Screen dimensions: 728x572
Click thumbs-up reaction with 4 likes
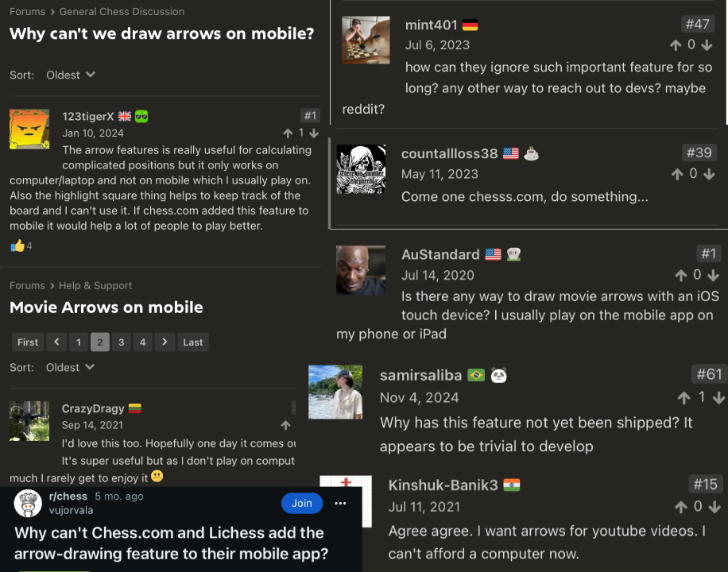(x=17, y=245)
